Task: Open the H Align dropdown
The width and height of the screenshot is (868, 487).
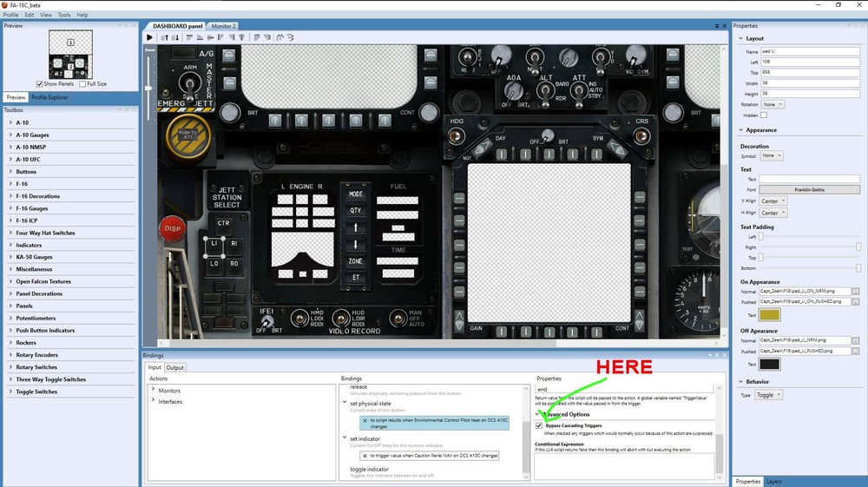Action: tap(773, 213)
